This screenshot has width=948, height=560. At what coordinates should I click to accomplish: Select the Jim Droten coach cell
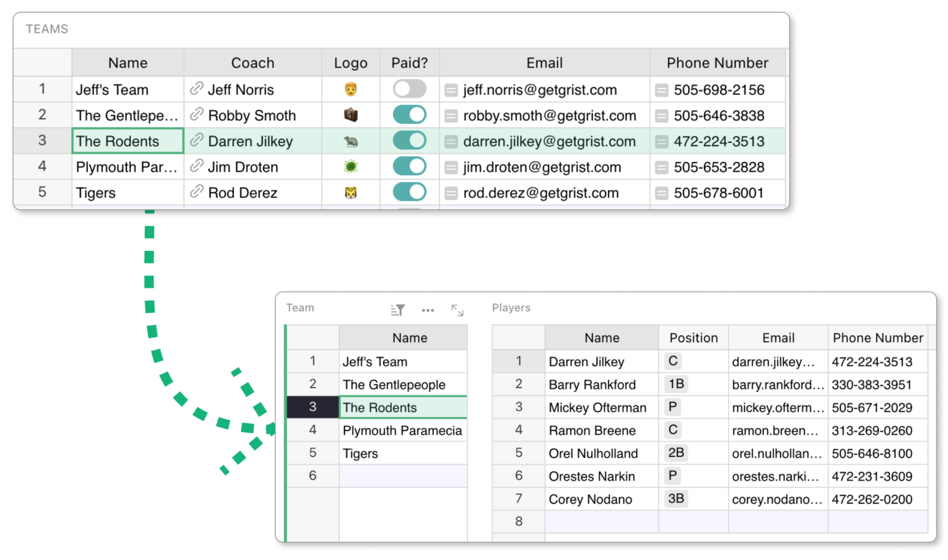tap(253, 167)
